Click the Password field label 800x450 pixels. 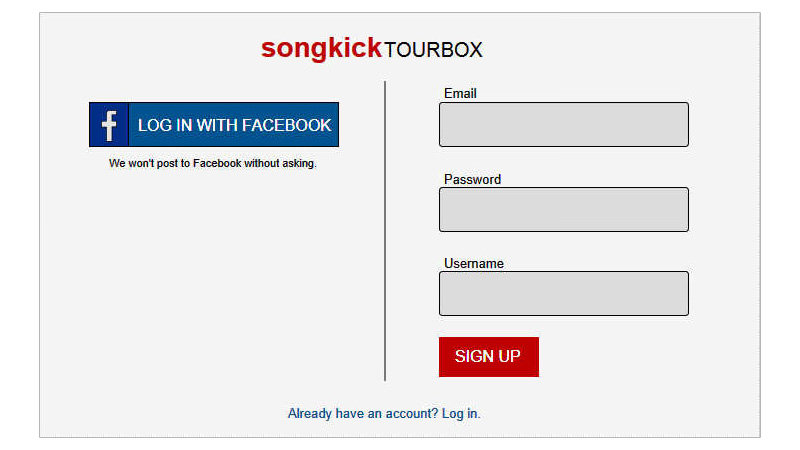472,179
